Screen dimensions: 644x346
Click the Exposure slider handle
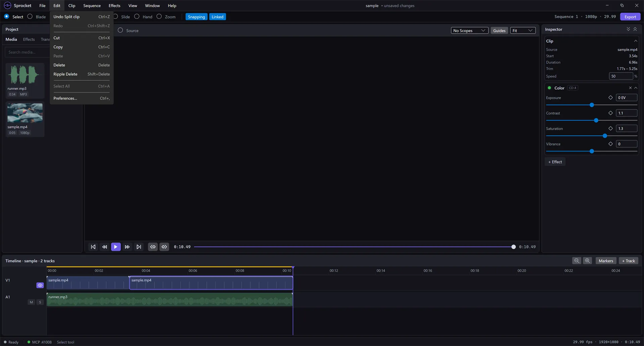[x=592, y=105]
